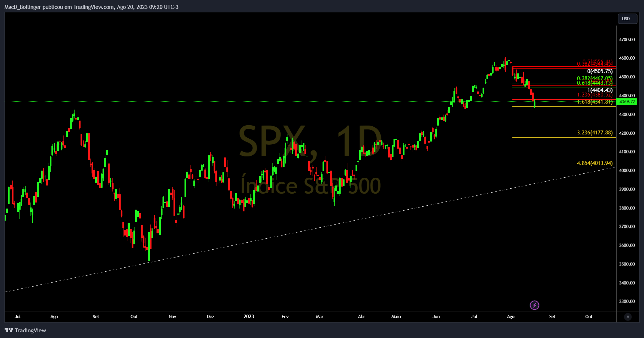Click the MacD_Bollinger publication header text
This screenshot has height=338, width=644.
92,7
